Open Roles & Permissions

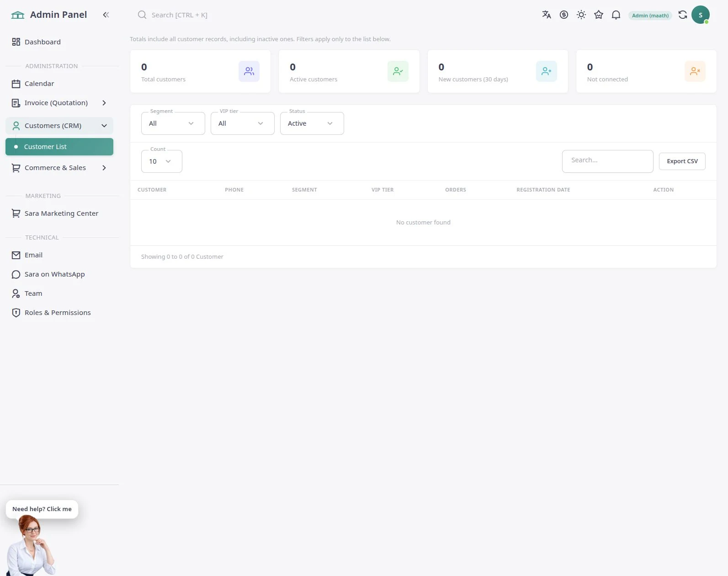pos(59,313)
